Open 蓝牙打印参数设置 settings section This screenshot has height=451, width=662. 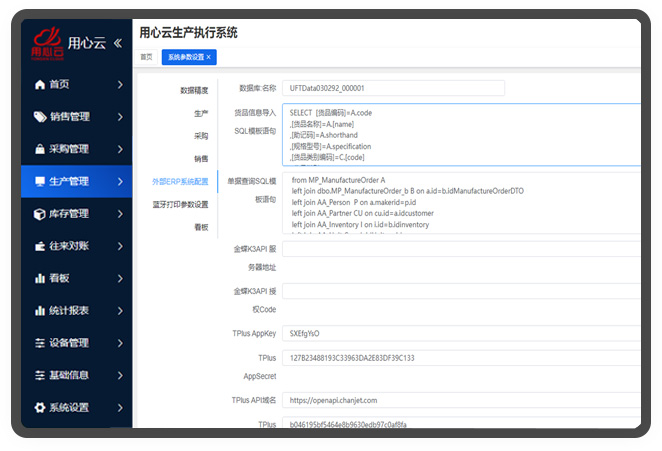pyautogui.click(x=180, y=204)
